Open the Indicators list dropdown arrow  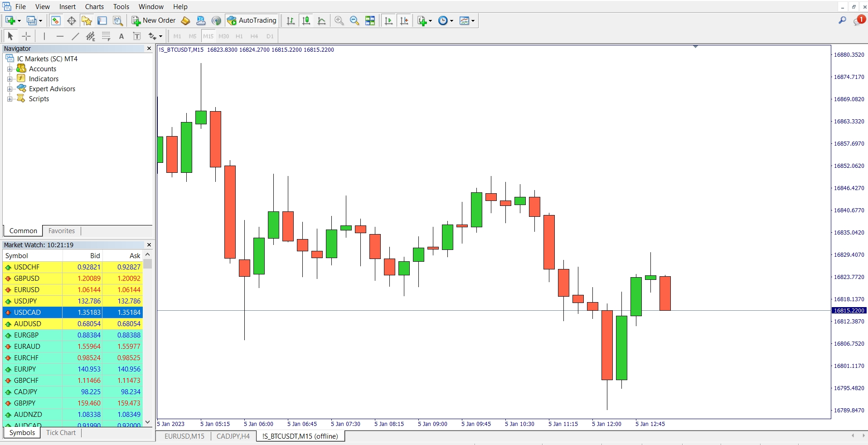pos(430,20)
